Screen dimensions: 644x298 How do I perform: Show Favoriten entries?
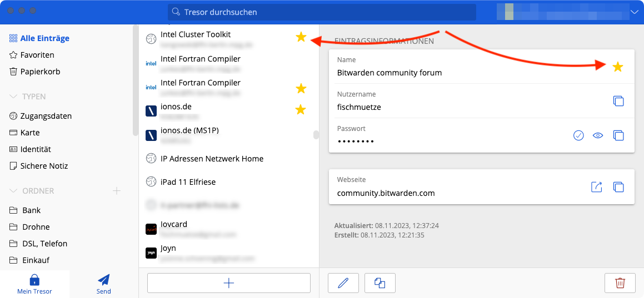click(x=32, y=55)
